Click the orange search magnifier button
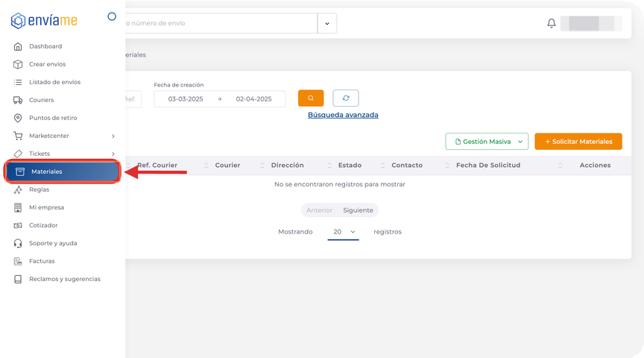 pos(311,98)
